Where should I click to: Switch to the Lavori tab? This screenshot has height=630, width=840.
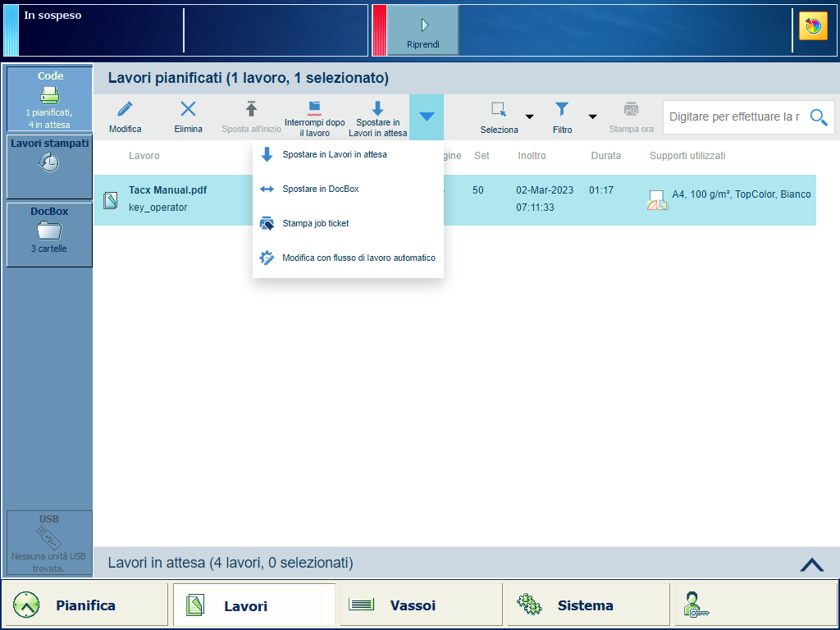[254, 605]
